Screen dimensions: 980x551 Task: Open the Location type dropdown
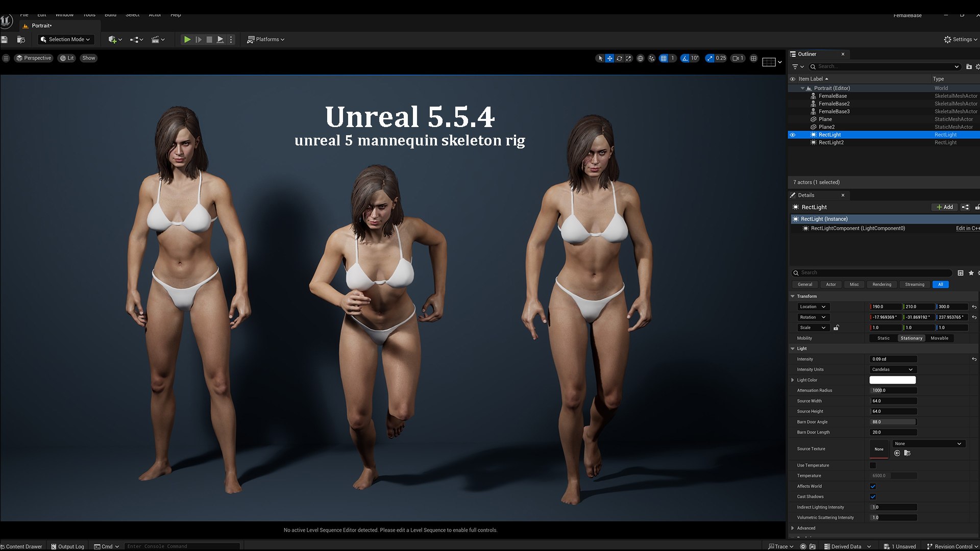click(813, 307)
